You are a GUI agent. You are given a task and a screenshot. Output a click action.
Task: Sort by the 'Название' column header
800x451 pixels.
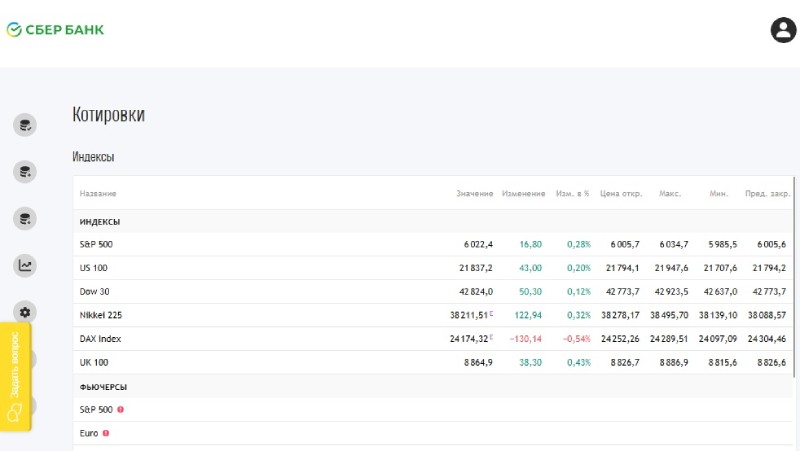(98, 193)
